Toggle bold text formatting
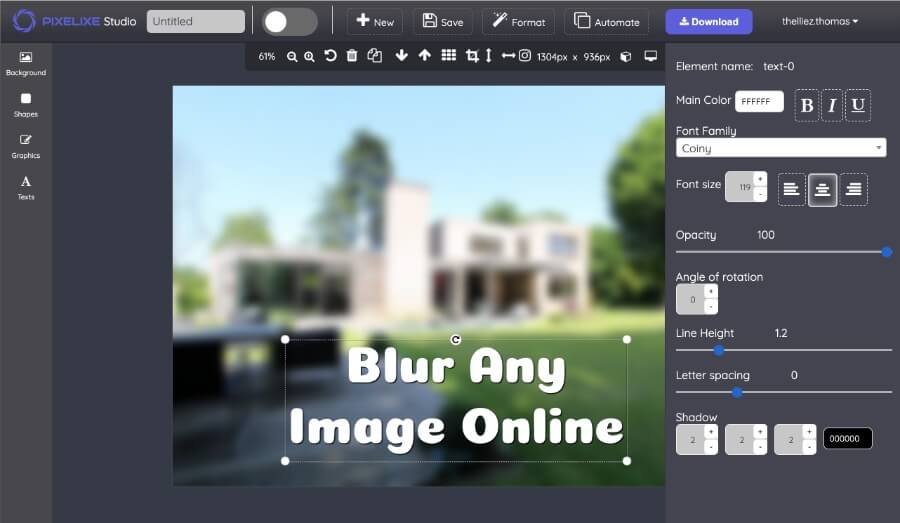900x523 pixels. [807, 105]
